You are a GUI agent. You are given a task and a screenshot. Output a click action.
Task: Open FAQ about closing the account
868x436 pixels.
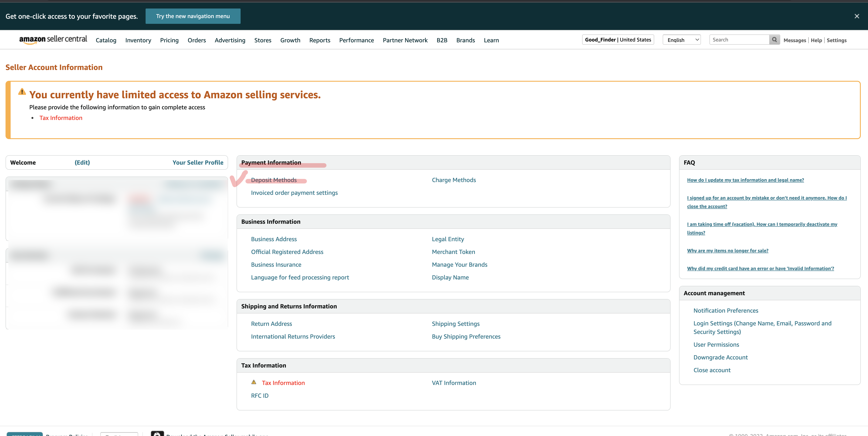(767, 202)
